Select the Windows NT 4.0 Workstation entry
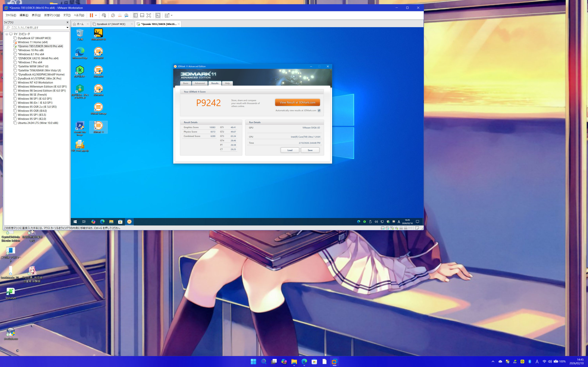The image size is (588, 367). point(35,83)
